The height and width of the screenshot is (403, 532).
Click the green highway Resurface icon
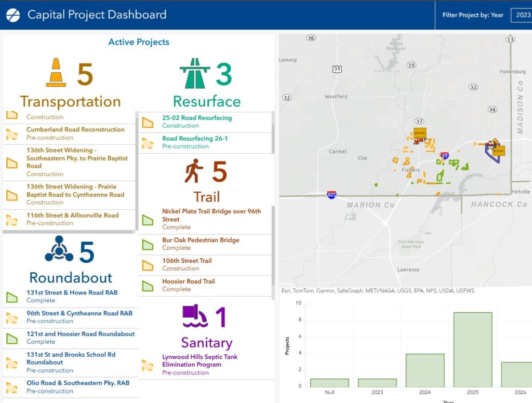195,73
